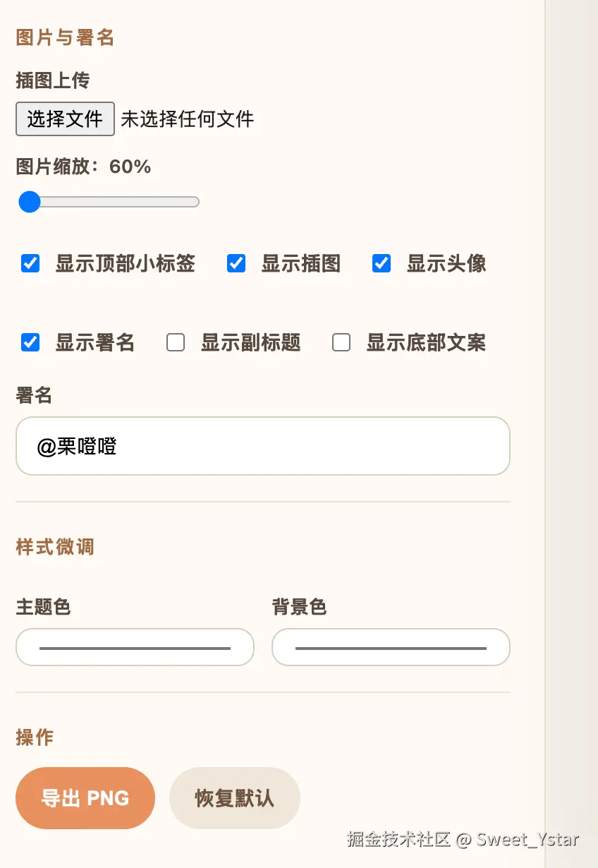Click the 样式微调 section header
This screenshot has width=598, height=868.
pos(54,547)
